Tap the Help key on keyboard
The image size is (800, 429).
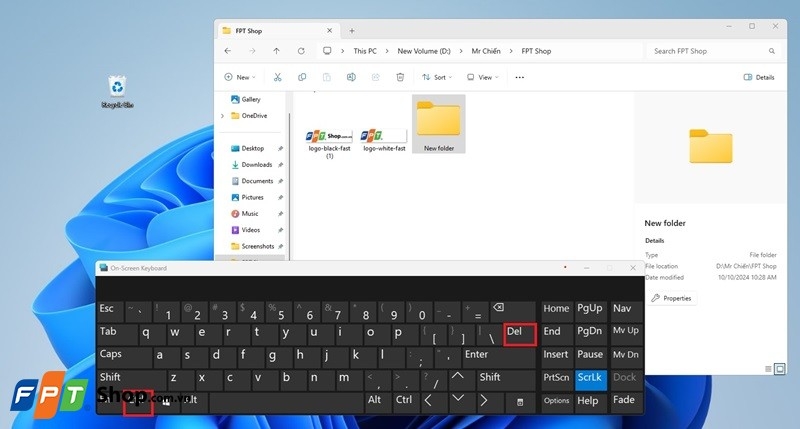[590, 402]
